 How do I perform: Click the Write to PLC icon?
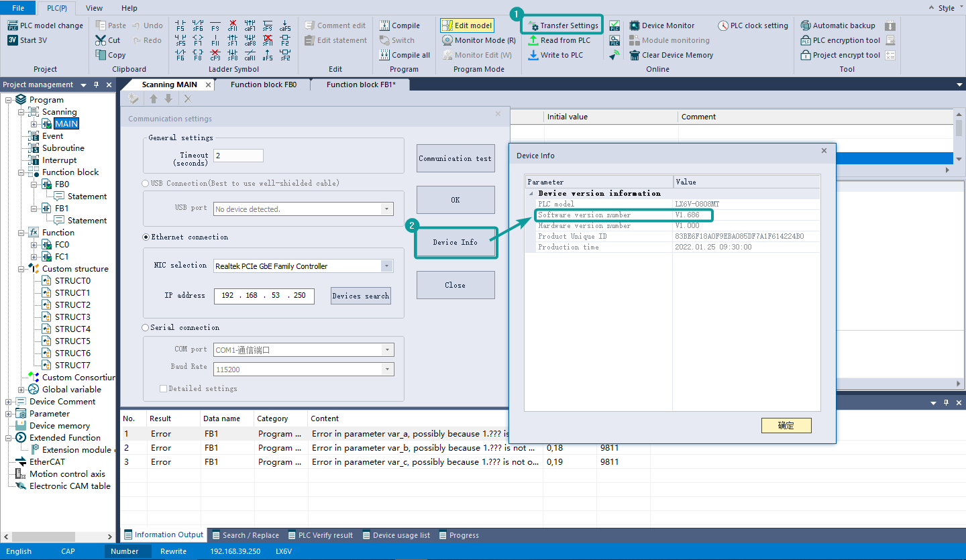pyautogui.click(x=533, y=55)
